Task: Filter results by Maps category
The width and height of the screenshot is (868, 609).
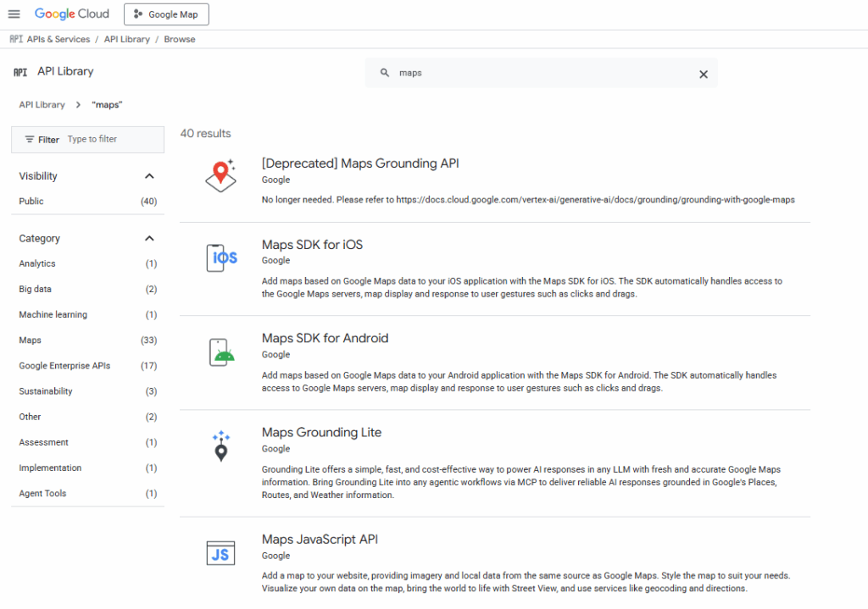Action: point(31,340)
